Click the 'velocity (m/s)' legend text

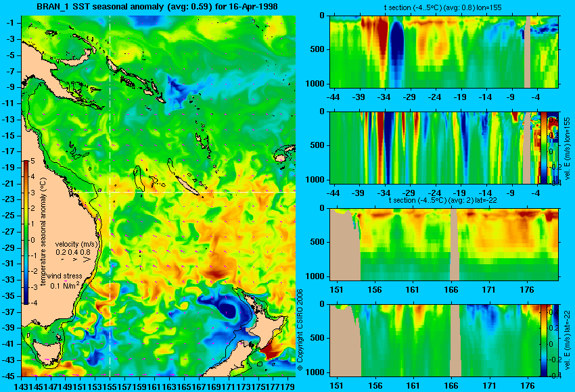click(77, 244)
